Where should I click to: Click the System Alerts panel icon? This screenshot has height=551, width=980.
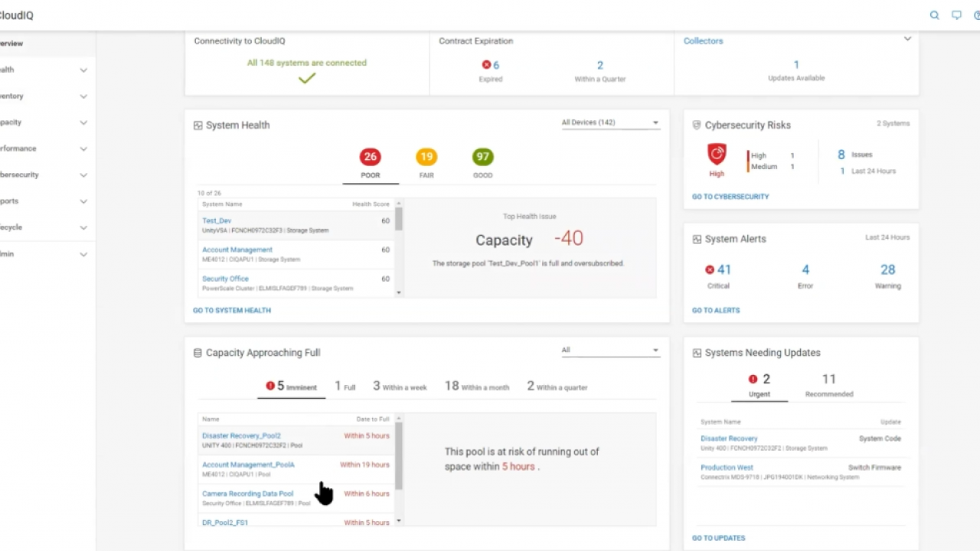tap(697, 239)
